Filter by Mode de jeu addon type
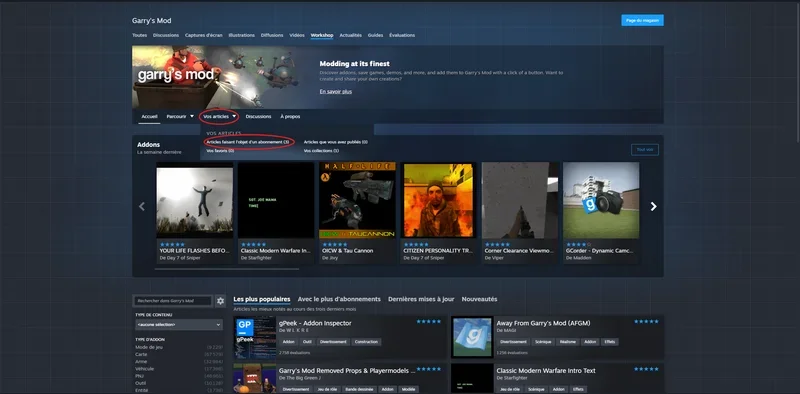The height and width of the screenshot is (394, 800). click(179, 347)
